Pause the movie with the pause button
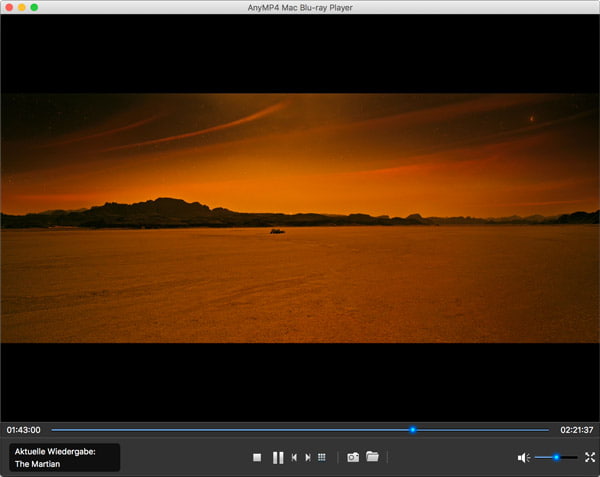Screen dimensions: 600x477 (x=278, y=457)
